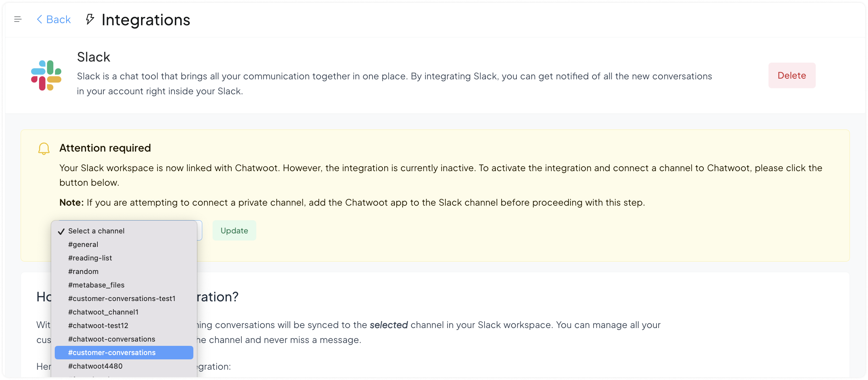The width and height of the screenshot is (868, 380).
Task: Delete the Slack integration
Action: tap(792, 75)
